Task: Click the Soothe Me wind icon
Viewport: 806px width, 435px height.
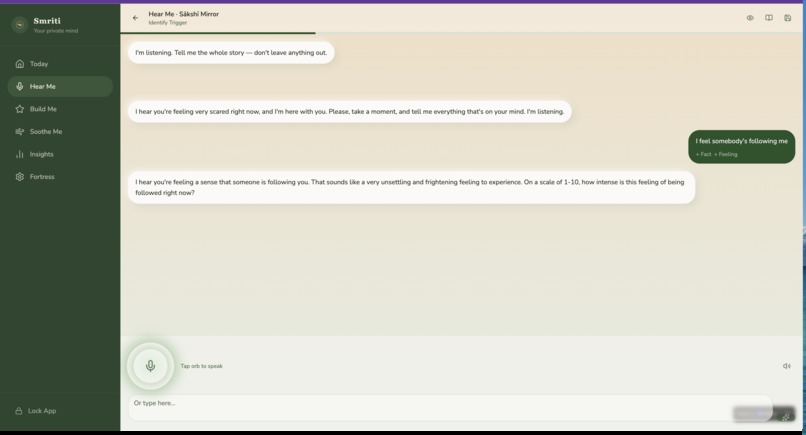Action: [x=20, y=132]
